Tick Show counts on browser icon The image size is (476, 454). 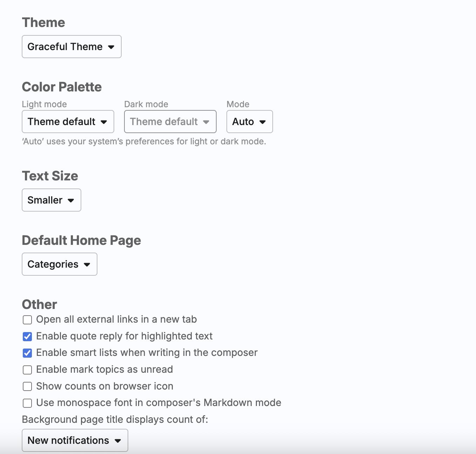tap(27, 386)
